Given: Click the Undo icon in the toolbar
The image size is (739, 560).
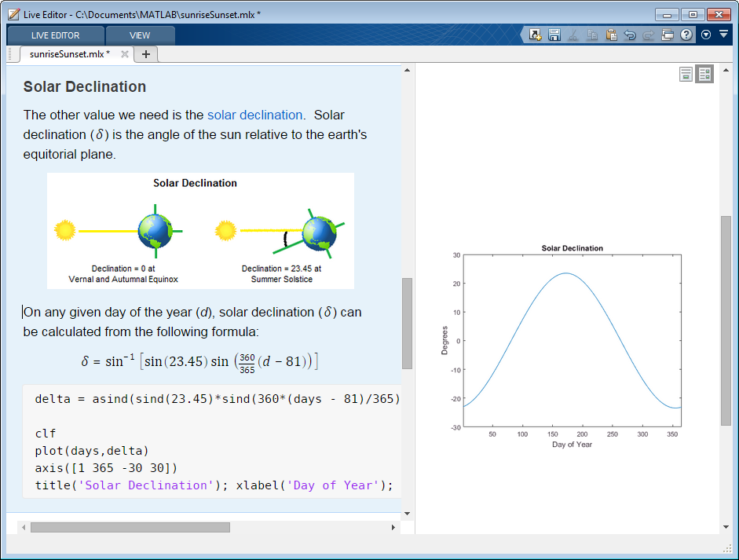Looking at the screenshot, I should (631, 35).
